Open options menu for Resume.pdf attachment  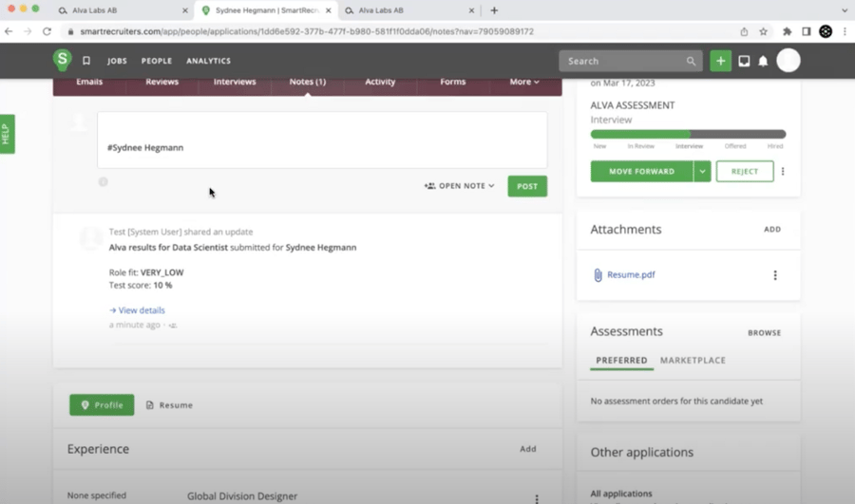click(775, 275)
